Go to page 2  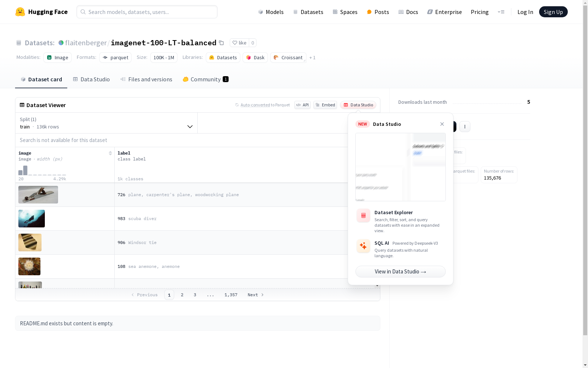click(x=182, y=295)
